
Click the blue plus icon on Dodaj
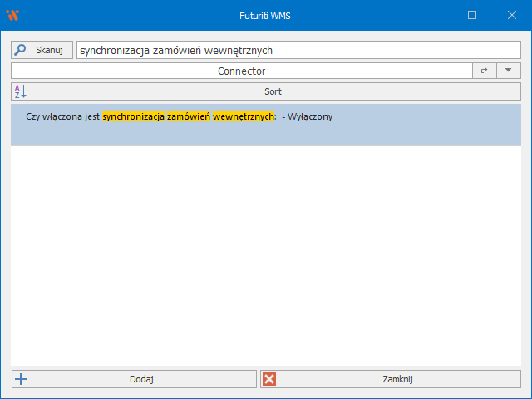pyautogui.click(x=22, y=379)
